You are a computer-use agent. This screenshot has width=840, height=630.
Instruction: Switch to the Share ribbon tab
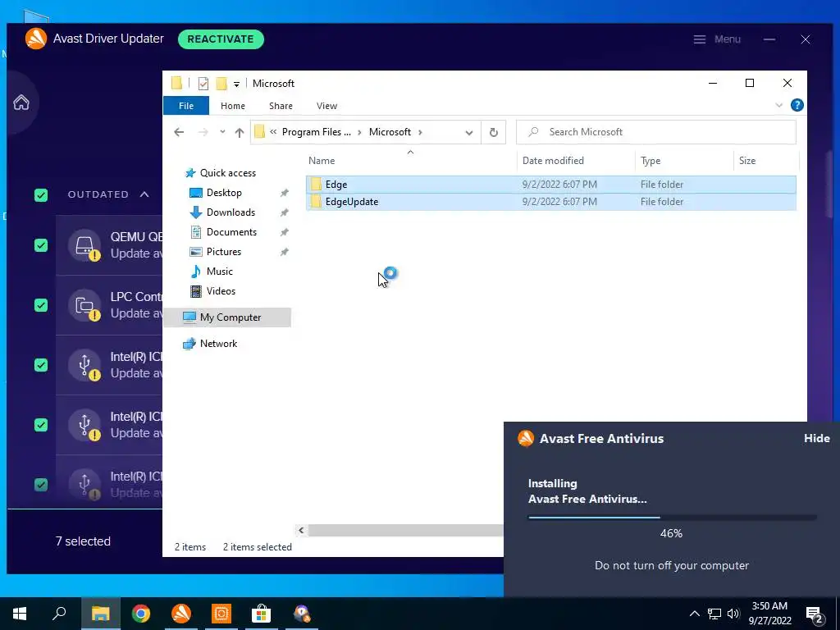tap(281, 106)
